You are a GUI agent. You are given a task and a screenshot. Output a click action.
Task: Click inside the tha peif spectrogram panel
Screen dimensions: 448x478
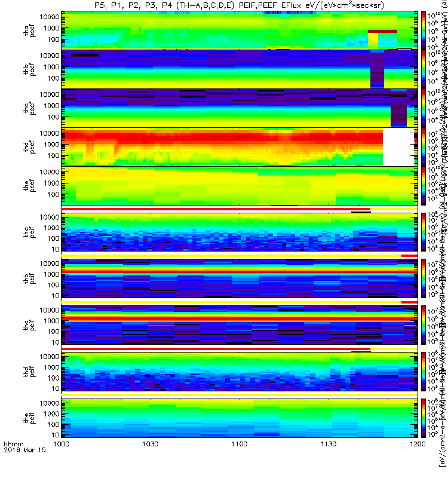[x=240, y=232]
